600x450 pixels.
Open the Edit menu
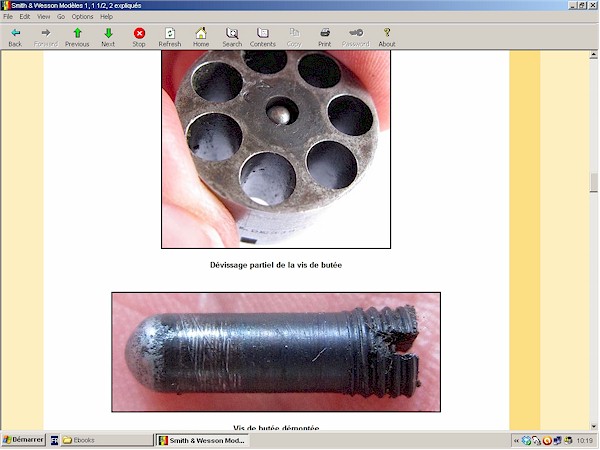(x=25, y=17)
